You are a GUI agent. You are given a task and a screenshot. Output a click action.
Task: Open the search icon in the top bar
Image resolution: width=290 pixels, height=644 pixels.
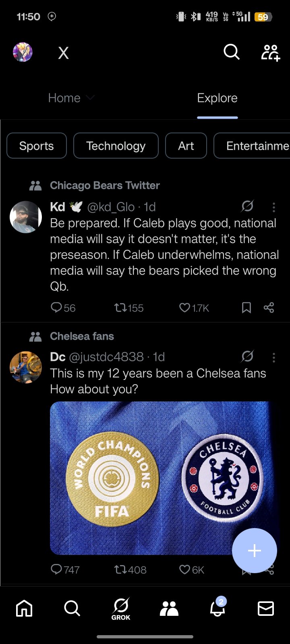point(232,52)
